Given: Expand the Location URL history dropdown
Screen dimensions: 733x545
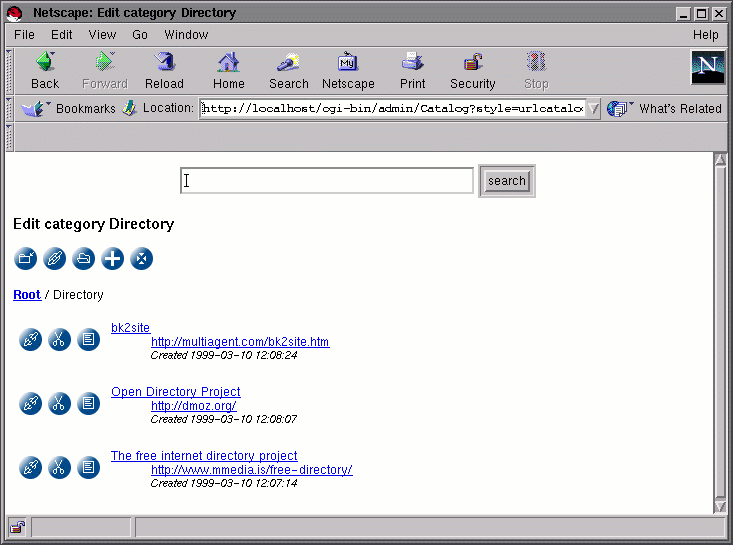Looking at the screenshot, I should pyautogui.click(x=593, y=109).
